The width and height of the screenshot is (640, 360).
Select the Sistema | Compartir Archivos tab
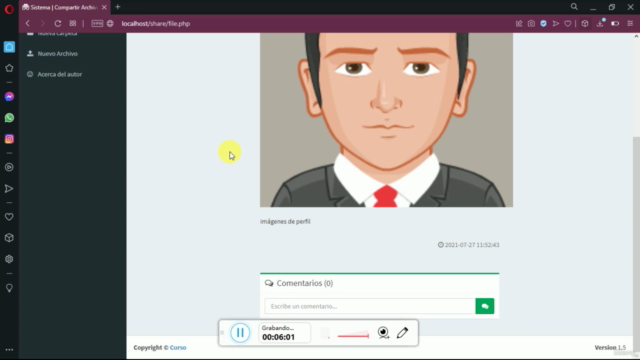pos(63,7)
